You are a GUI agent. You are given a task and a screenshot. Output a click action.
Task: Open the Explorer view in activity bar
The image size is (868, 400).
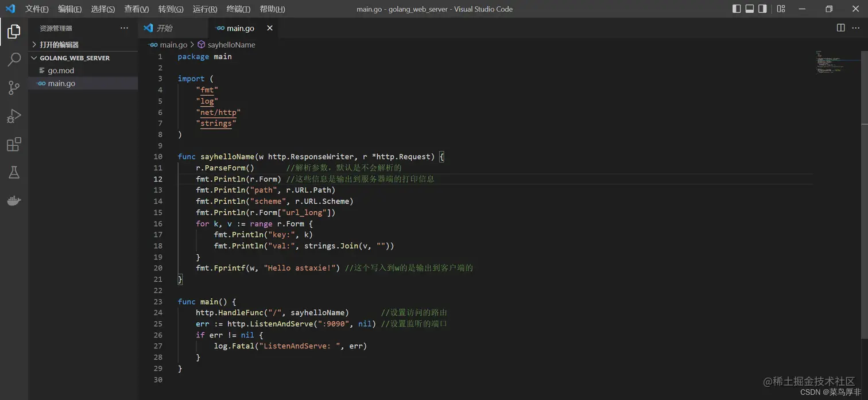click(14, 32)
